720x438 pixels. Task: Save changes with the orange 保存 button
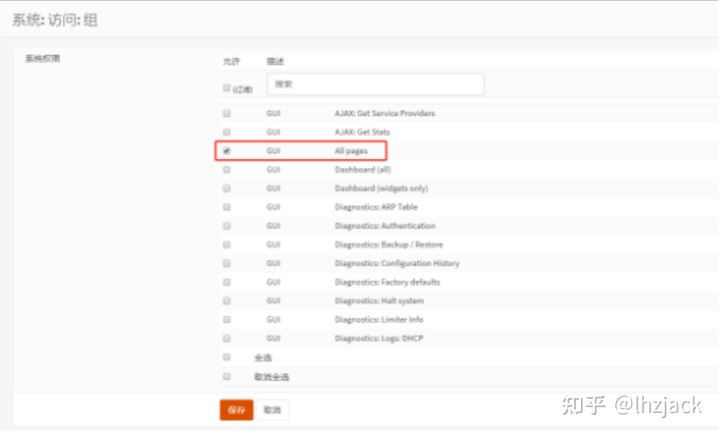click(x=236, y=410)
